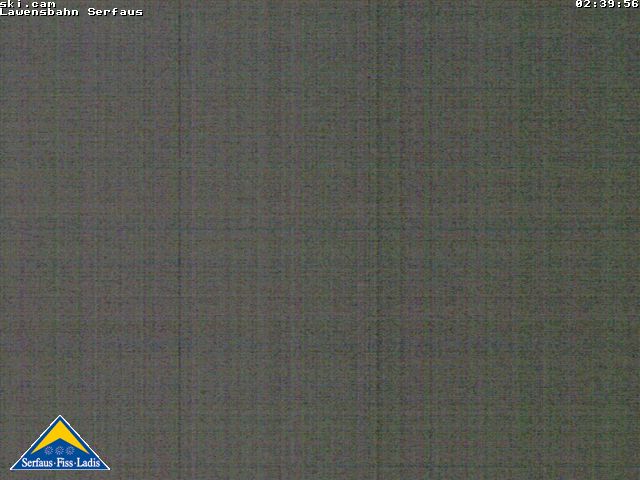Click the 'Lawensbahn Serfaus' caption text
This screenshot has width=640, height=480.
tap(71, 12)
